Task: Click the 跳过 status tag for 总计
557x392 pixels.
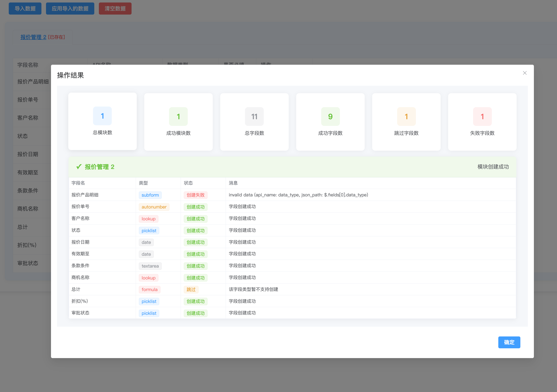Action: [x=191, y=289]
